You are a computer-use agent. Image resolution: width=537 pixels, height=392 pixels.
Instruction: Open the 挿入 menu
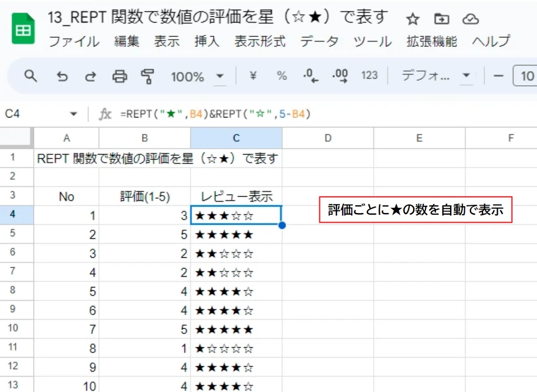[x=207, y=42]
